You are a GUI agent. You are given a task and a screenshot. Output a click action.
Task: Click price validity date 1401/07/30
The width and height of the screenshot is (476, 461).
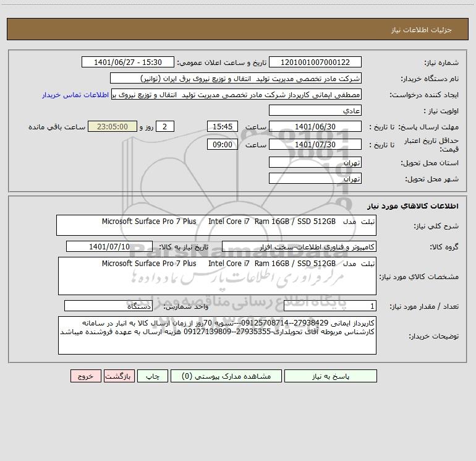pos(315,144)
